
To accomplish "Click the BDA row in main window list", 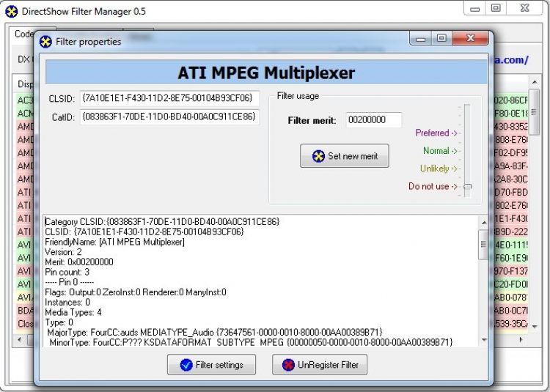I will point(25,311).
